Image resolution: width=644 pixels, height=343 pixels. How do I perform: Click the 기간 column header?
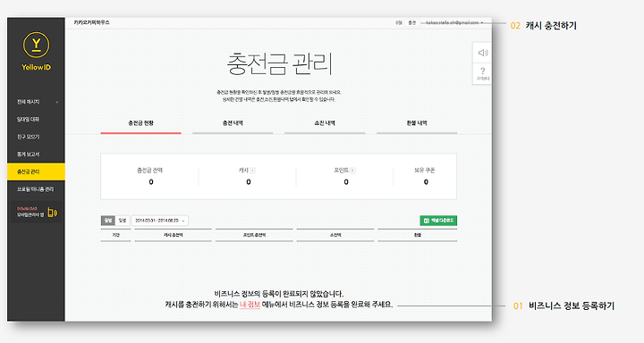point(115,235)
